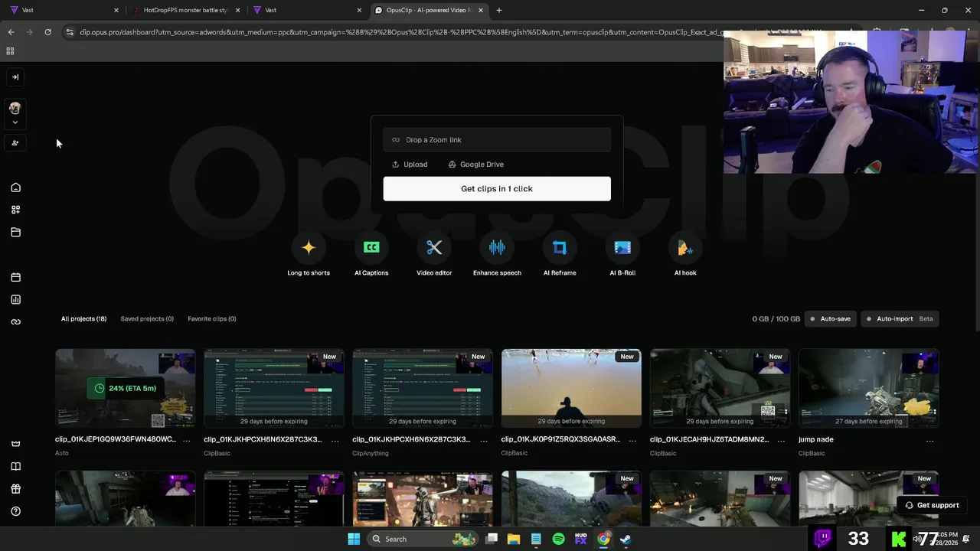This screenshot has height=551, width=980.
Task: Open the help question mark icon
Action: 15,511
